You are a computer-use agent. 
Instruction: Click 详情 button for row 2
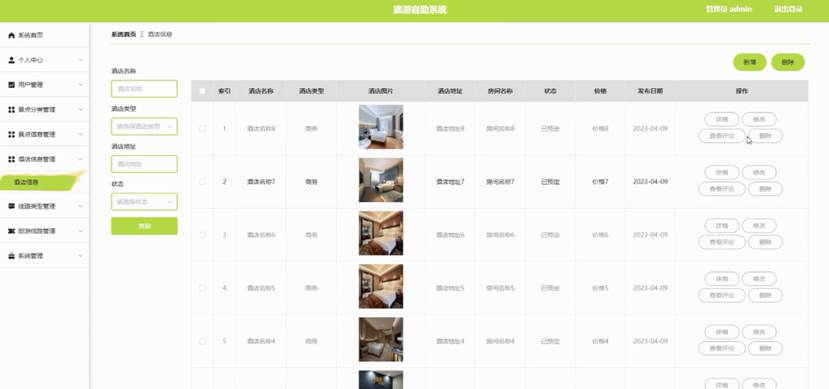click(722, 172)
